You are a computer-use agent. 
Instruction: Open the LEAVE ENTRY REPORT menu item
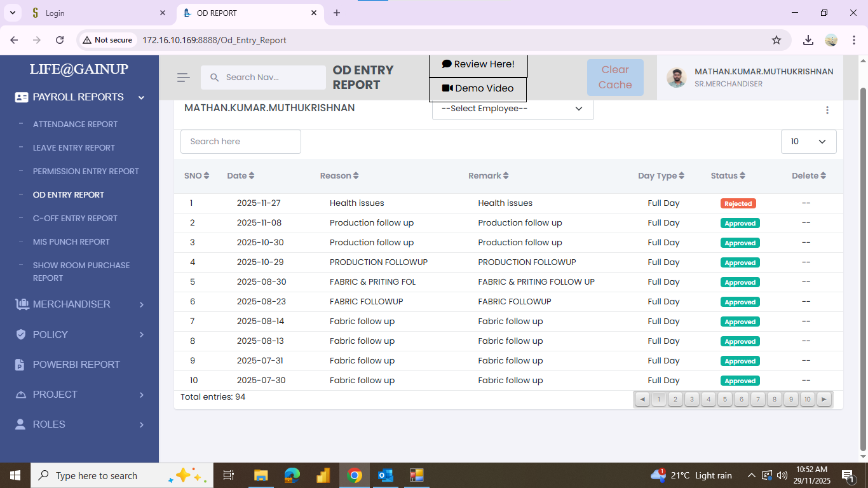coord(74,148)
